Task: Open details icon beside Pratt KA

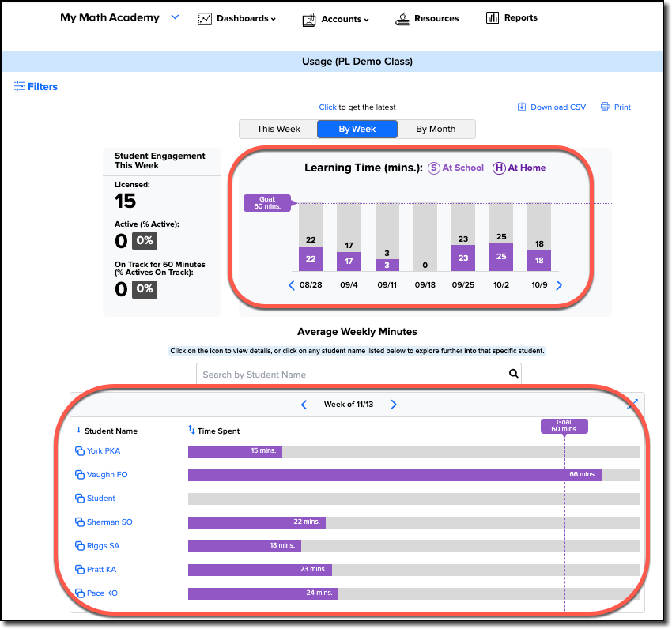Action: 80,570
